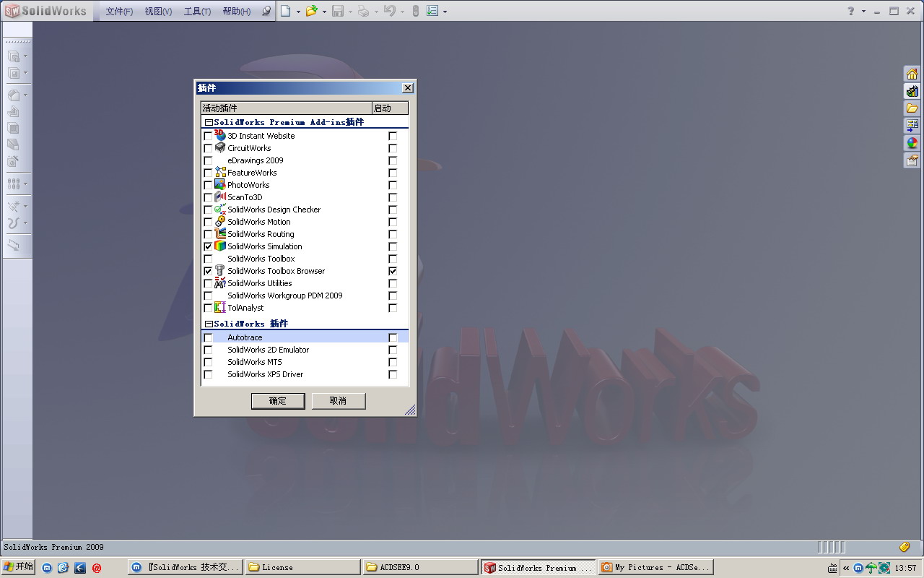Enable the PhotoWorks startup checkbox
Image resolution: width=924 pixels, height=578 pixels.
[393, 185]
